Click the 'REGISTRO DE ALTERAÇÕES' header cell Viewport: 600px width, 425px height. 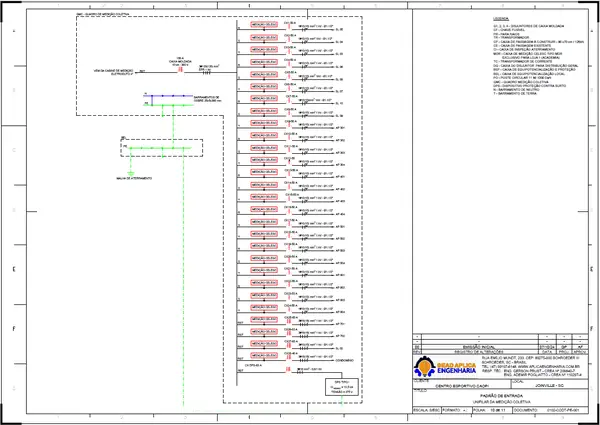pos(480,351)
